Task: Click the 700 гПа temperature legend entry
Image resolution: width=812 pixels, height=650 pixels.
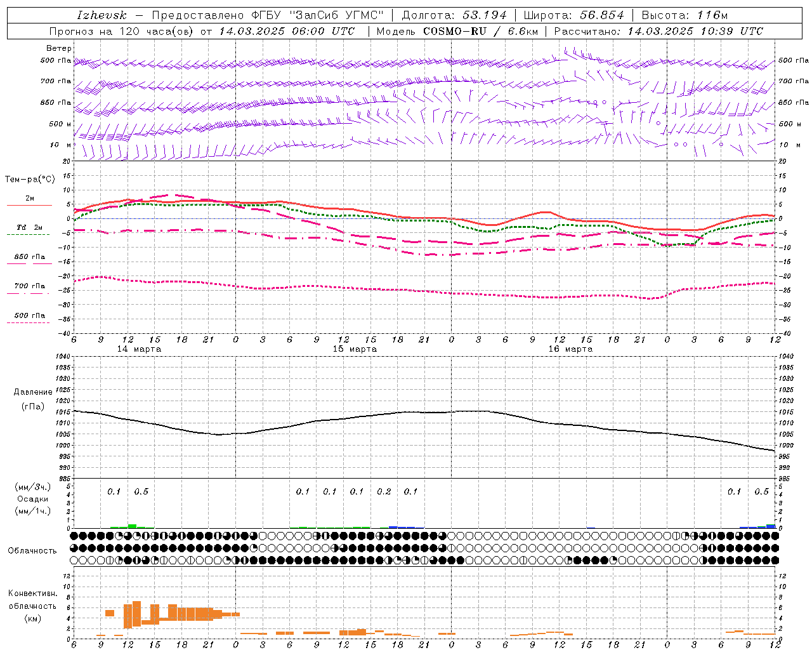Action: 30,286
